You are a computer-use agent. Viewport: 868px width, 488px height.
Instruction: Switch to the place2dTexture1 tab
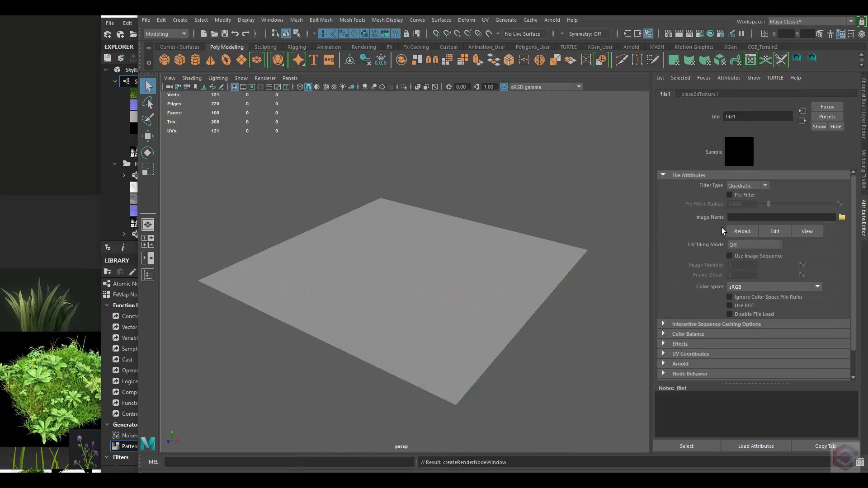[699, 94]
